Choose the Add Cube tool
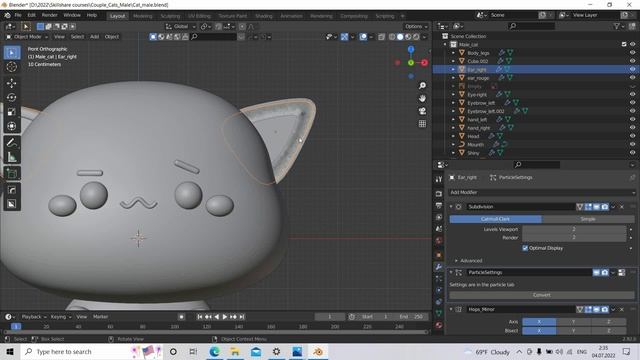640x360 pixels. (x=12, y=173)
